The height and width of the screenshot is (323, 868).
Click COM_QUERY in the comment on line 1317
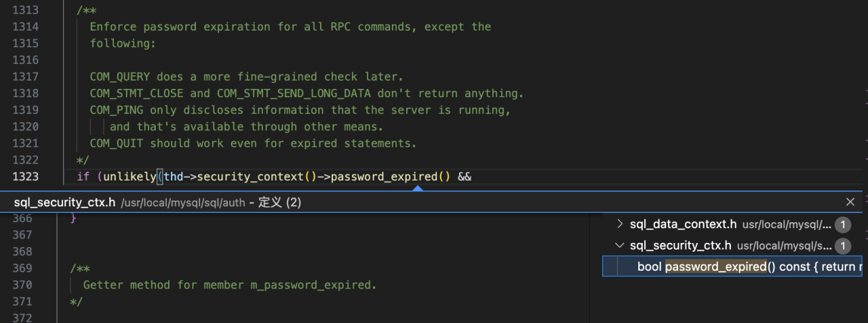(x=120, y=77)
